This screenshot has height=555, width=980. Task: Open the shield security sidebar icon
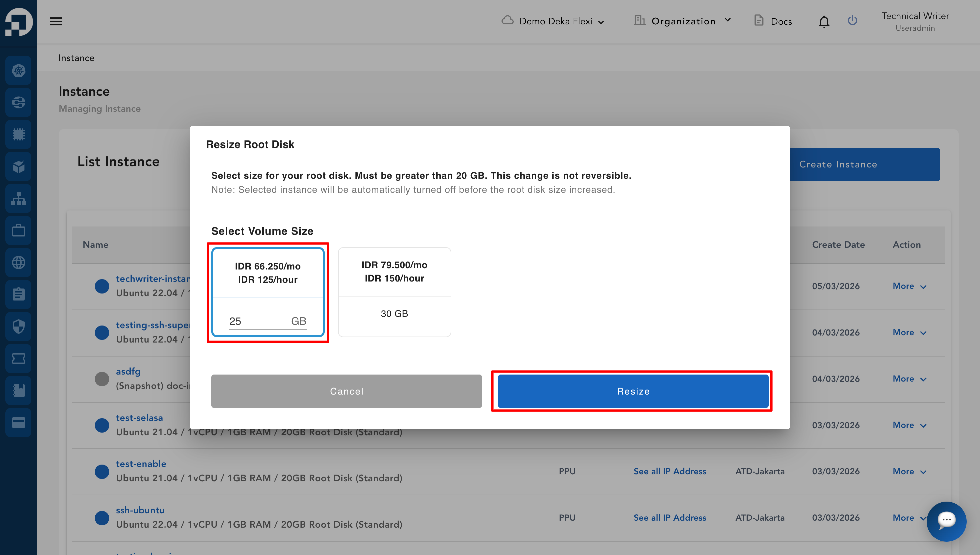pos(18,326)
